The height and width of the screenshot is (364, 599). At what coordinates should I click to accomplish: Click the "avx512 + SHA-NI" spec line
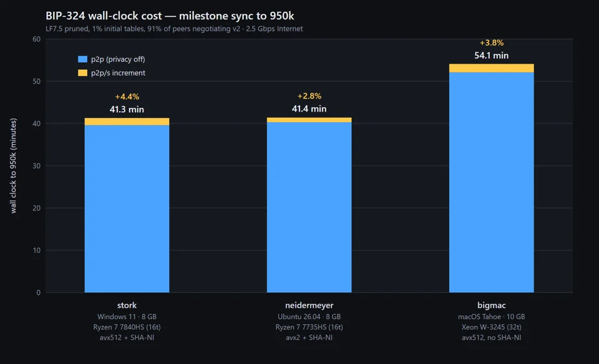pyautogui.click(x=127, y=337)
